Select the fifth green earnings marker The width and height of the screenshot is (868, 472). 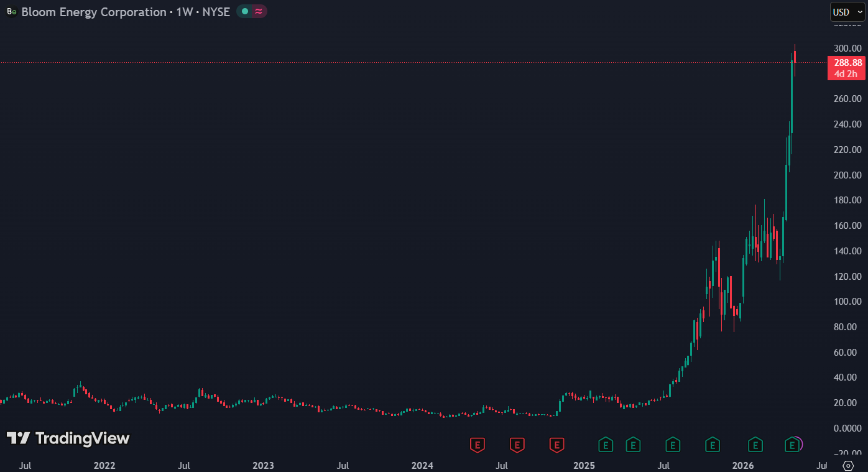point(755,445)
